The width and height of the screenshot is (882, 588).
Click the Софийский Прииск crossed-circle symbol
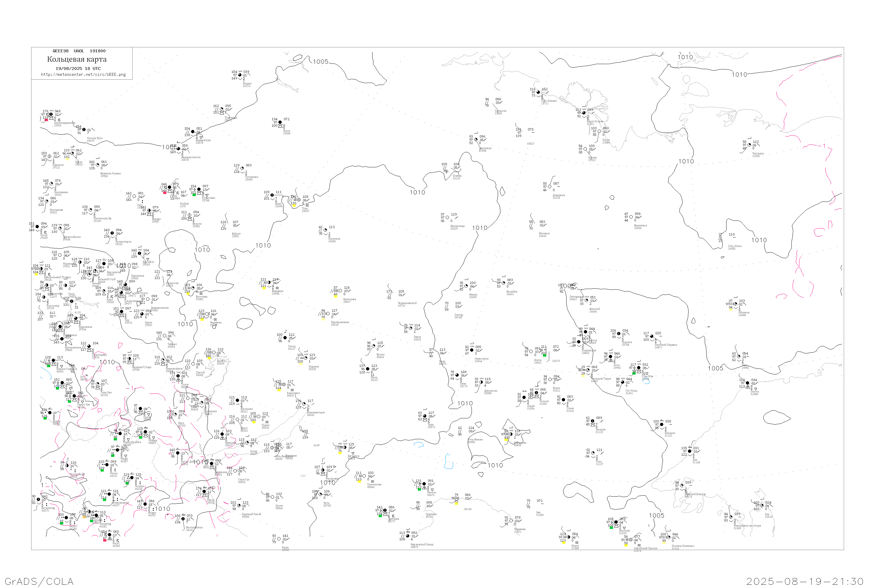(631, 540)
